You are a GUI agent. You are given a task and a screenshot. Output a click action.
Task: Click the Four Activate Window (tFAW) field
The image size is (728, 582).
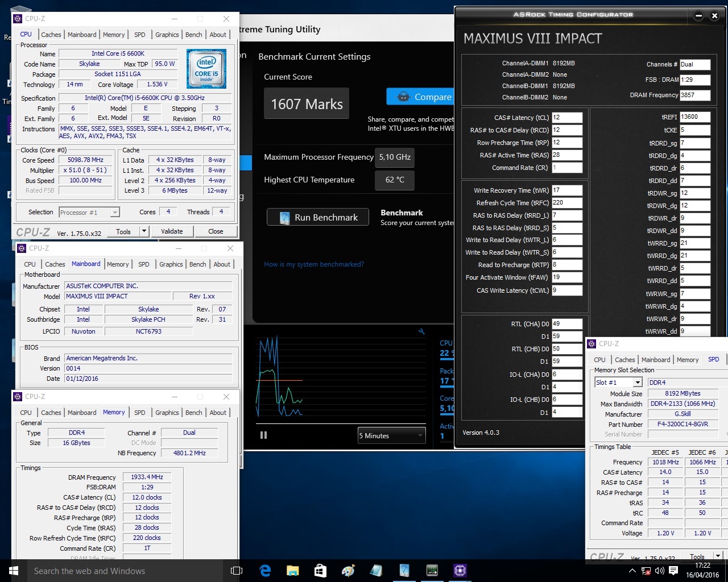pos(567,277)
